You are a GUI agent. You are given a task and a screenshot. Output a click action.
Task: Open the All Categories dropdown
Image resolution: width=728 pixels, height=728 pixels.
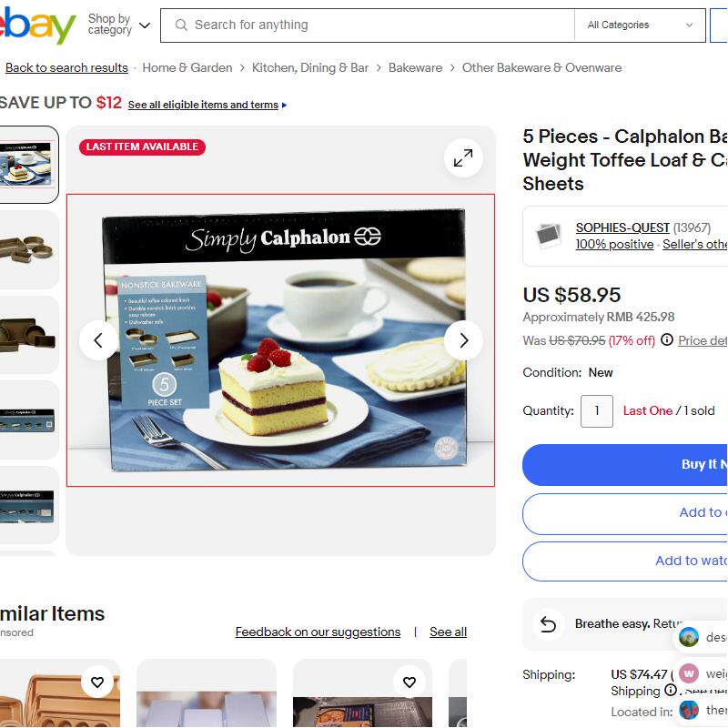coord(640,25)
